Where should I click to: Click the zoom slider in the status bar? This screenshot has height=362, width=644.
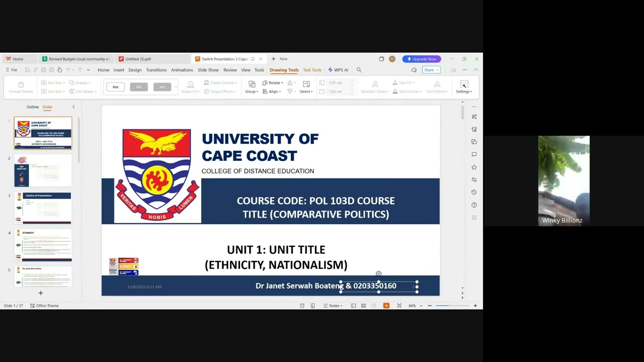[452, 306]
